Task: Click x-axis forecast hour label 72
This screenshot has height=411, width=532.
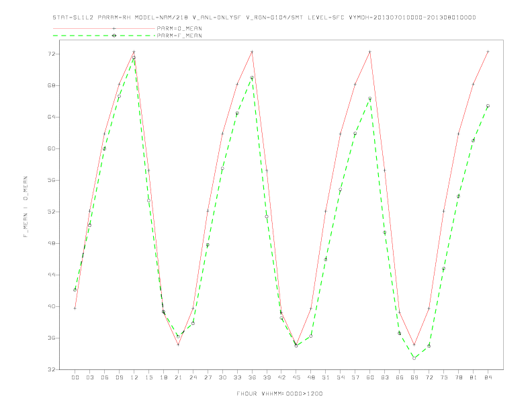Action: [429, 377]
